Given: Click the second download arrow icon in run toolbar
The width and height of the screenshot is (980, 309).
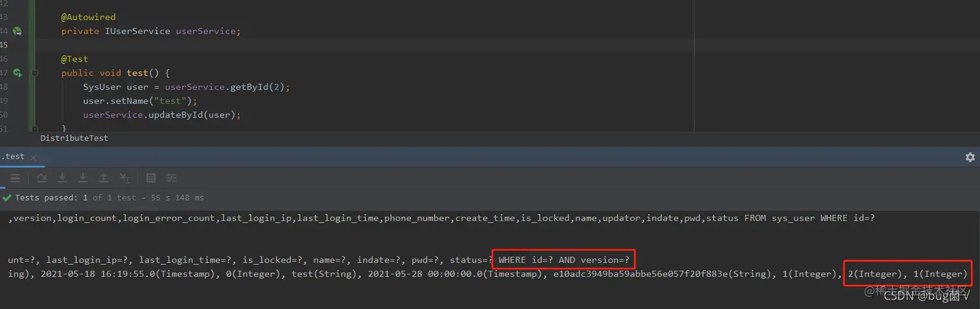Looking at the screenshot, I should pos(83,178).
